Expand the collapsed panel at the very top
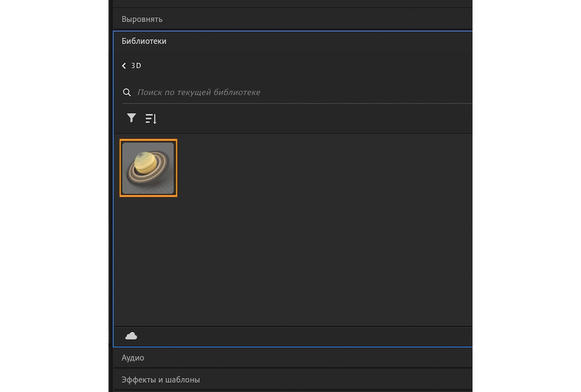Viewport: 581px width, 392px height. click(290, 3)
